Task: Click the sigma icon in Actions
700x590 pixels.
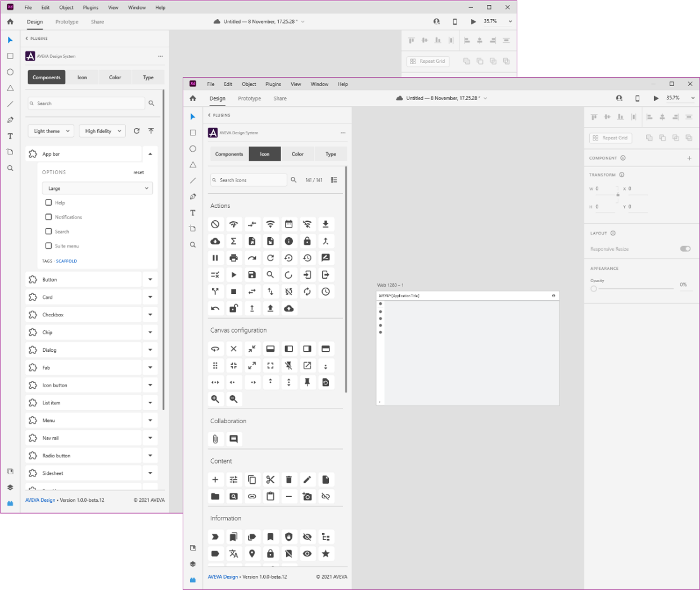Action: coord(233,241)
